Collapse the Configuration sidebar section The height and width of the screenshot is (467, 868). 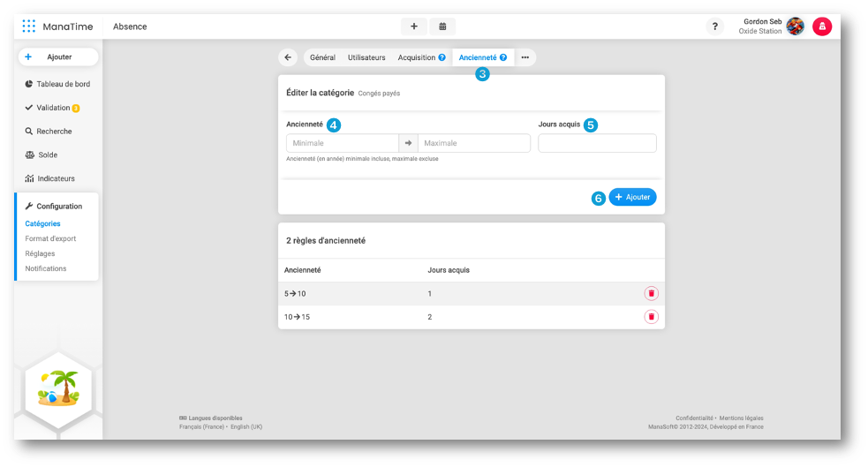[x=54, y=206]
